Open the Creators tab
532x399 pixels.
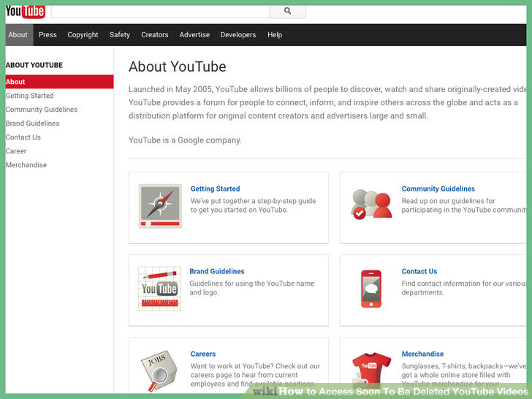[155, 34]
